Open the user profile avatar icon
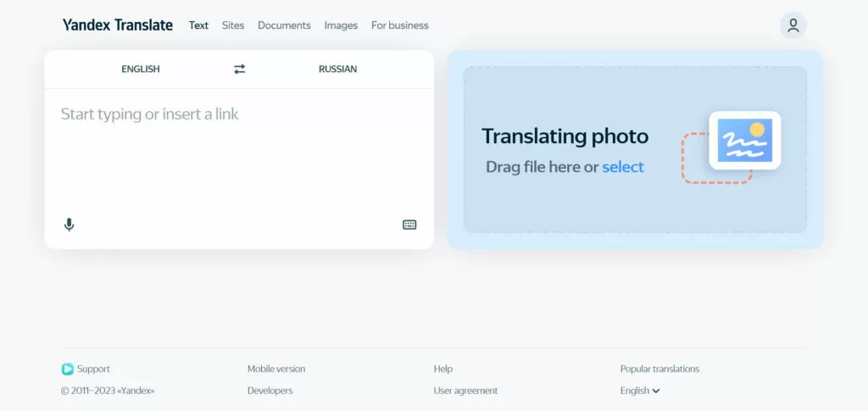 (x=793, y=25)
